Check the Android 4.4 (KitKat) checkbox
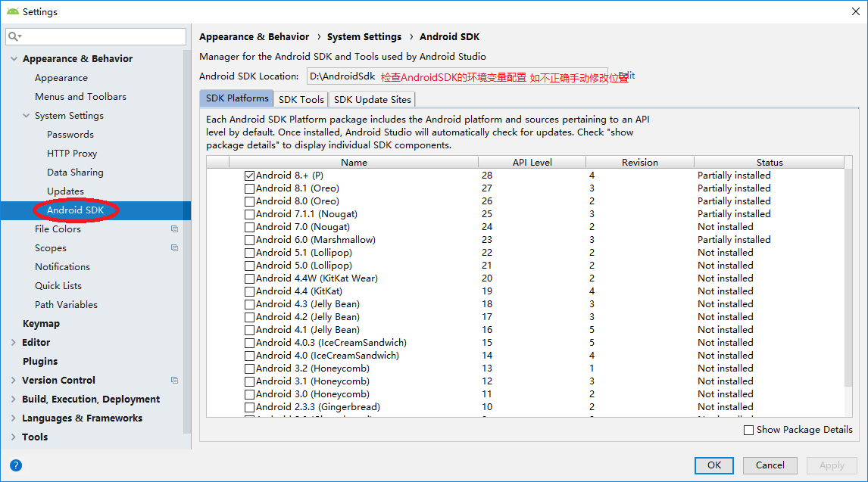The height and width of the screenshot is (482, 868). [x=250, y=292]
